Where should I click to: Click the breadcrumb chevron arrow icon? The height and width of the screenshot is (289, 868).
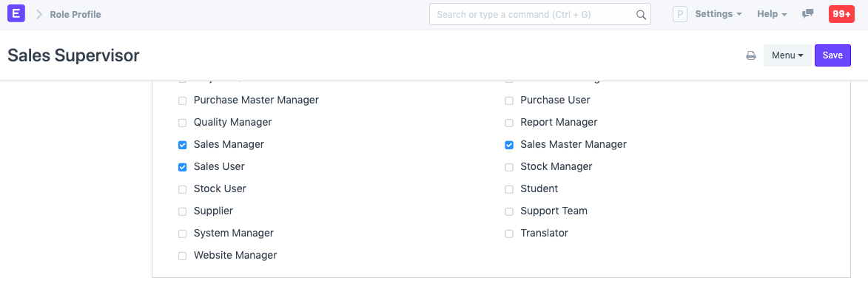(38, 14)
